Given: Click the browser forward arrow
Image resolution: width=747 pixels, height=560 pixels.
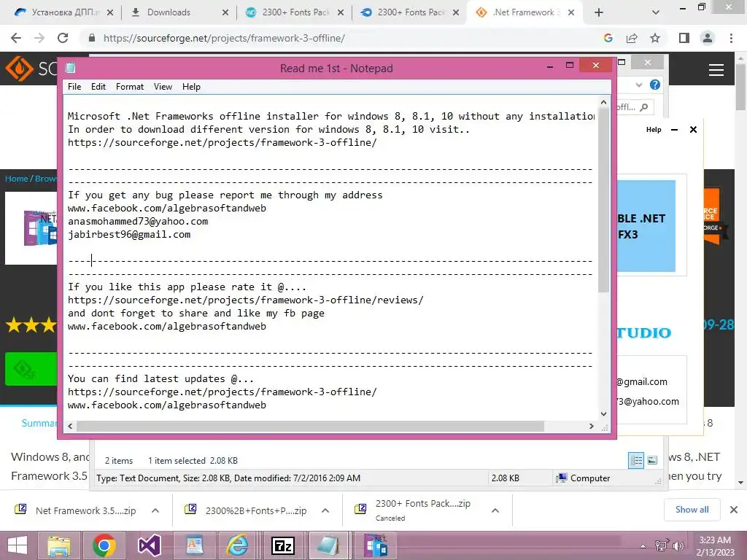Looking at the screenshot, I should coord(39,38).
